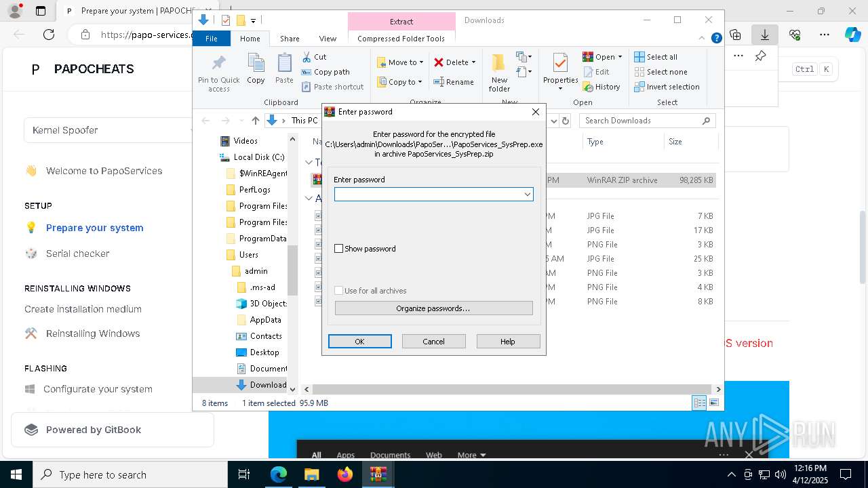Click Cancel in password dialog
Viewport: 868px width, 488px height.
[434, 342]
